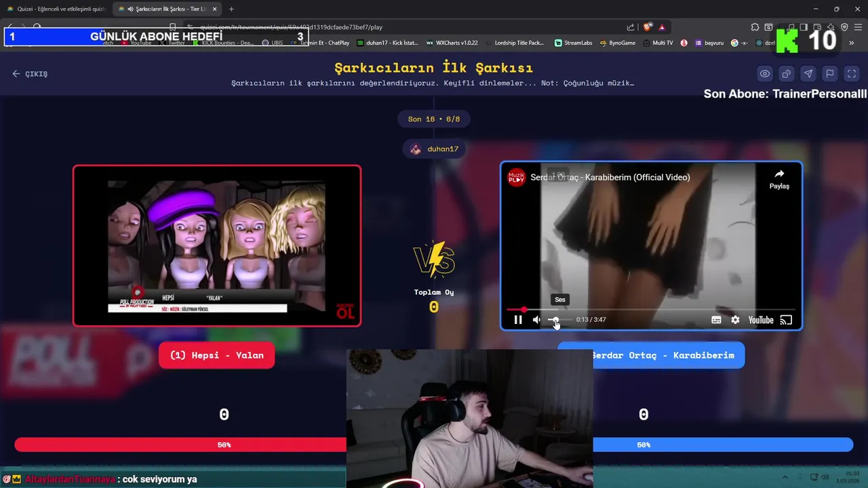Open Brave Rewards triangle icon
This screenshot has width=868, height=488.
pos(662,27)
